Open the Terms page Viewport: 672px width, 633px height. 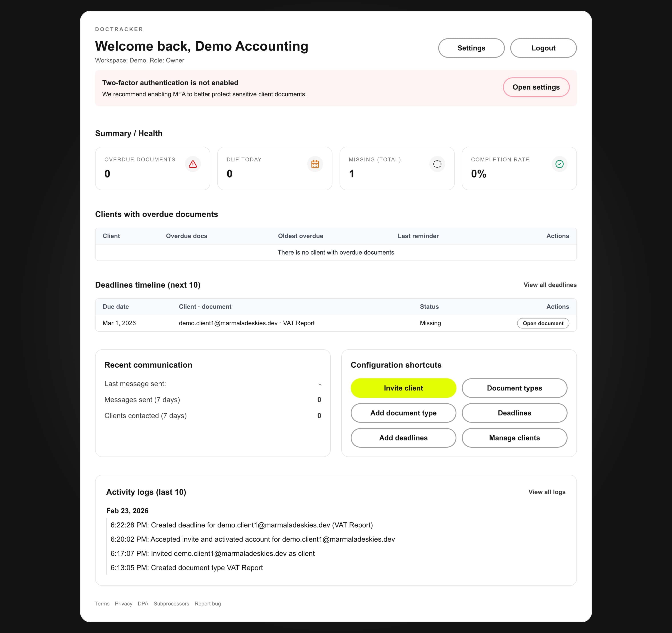(x=102, y=604)
